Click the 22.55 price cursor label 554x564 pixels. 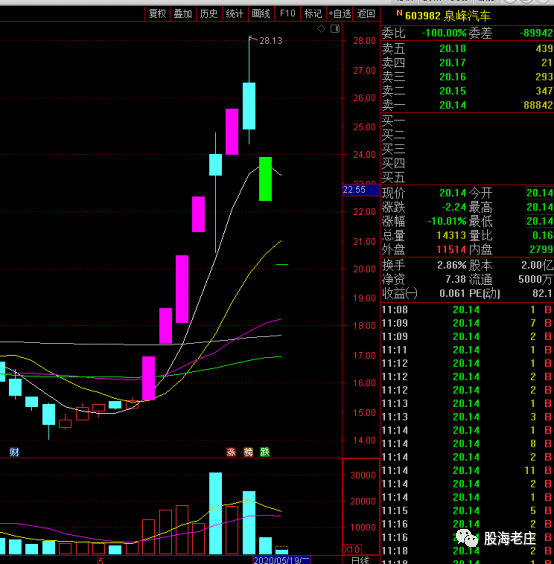tap(361, 190)
